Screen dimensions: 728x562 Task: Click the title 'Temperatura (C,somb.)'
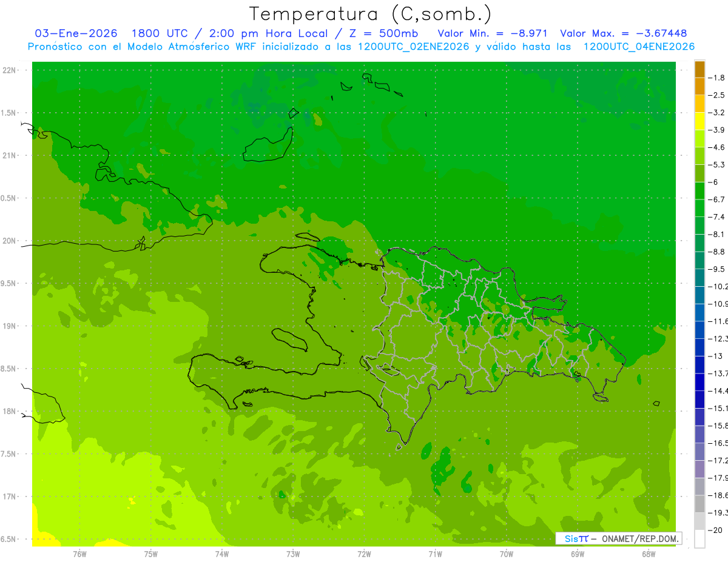[371, 14]
